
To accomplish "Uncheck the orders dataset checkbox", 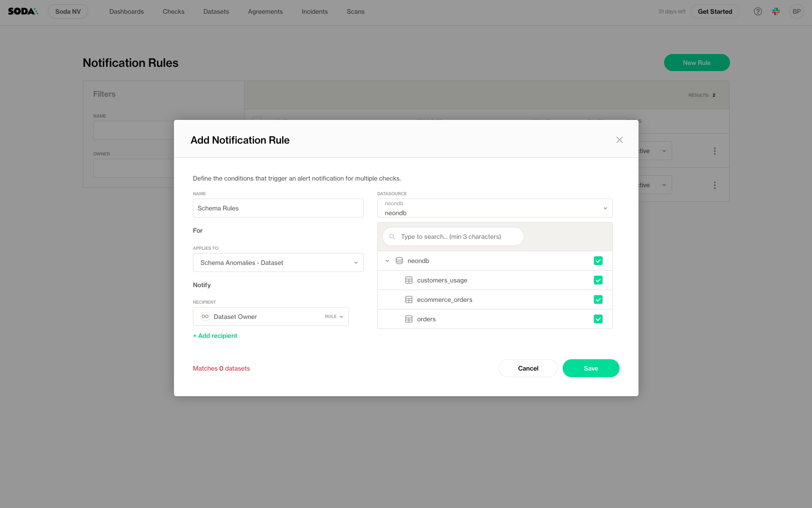I will point(598,319).
